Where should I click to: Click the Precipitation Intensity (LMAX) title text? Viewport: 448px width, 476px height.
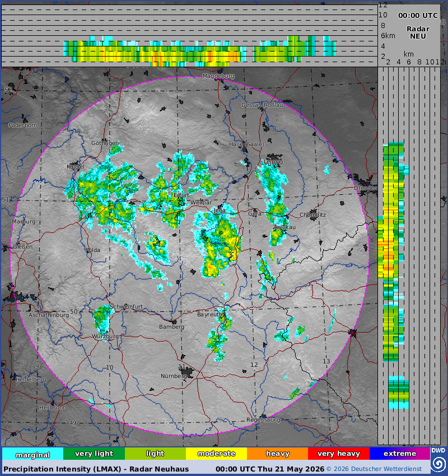[96, 469]
